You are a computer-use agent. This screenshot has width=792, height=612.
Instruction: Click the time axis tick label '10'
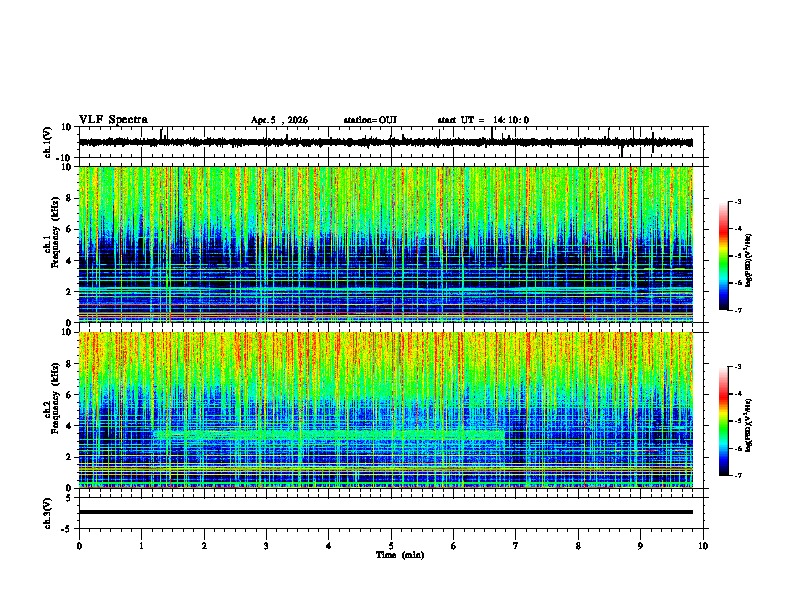coord(703,546)
